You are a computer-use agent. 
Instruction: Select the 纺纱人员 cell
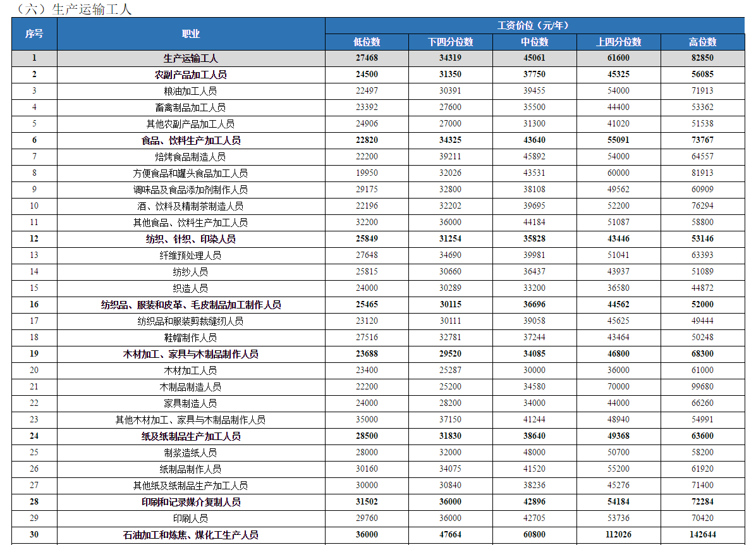[x=191, y=271]
